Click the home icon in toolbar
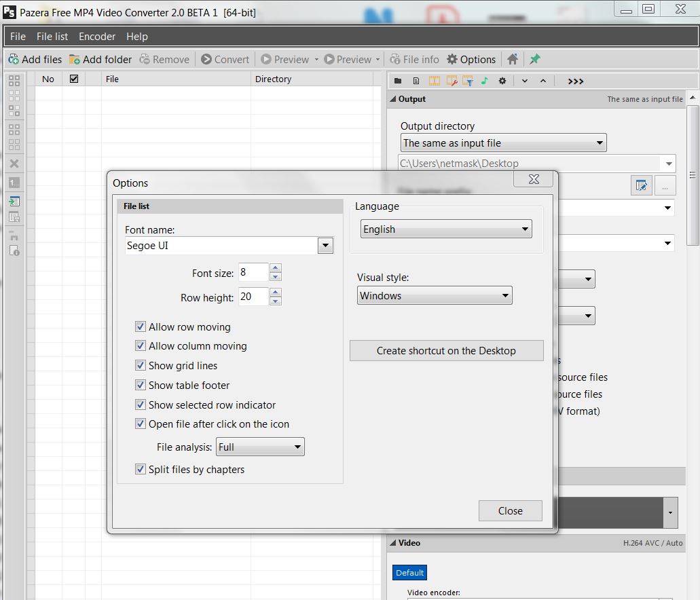700x600 pixels. 513,59
